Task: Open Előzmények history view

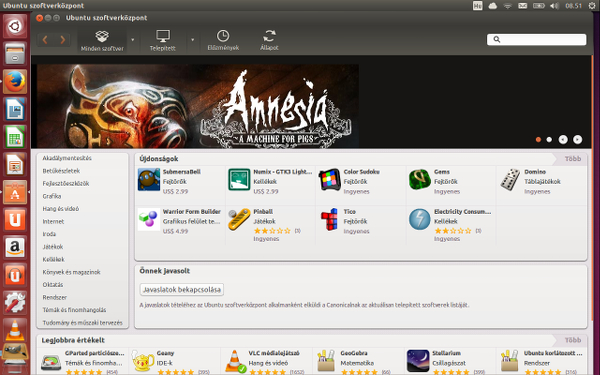Action: click(223, 41)
